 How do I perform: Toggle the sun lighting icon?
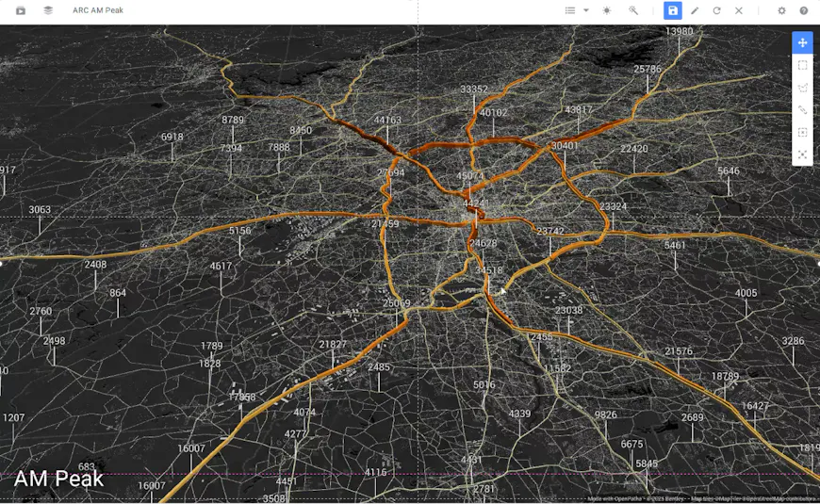point(607,10)
